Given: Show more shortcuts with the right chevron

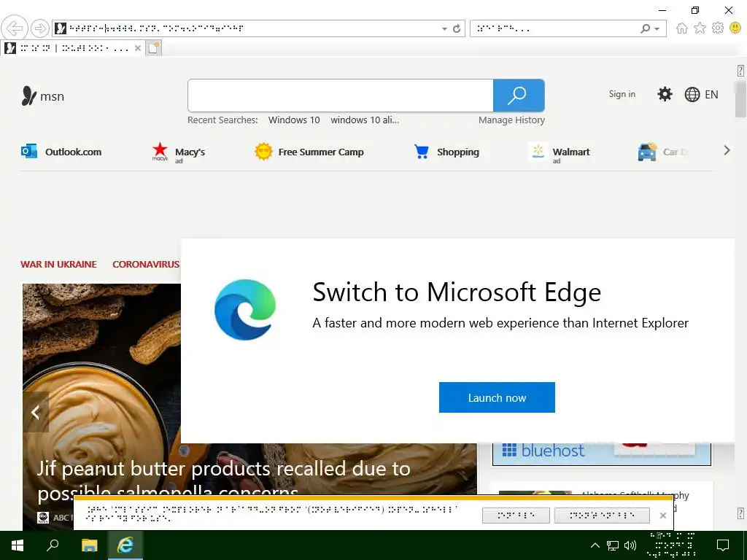Looking at the screenshot, I should (727, 150).
